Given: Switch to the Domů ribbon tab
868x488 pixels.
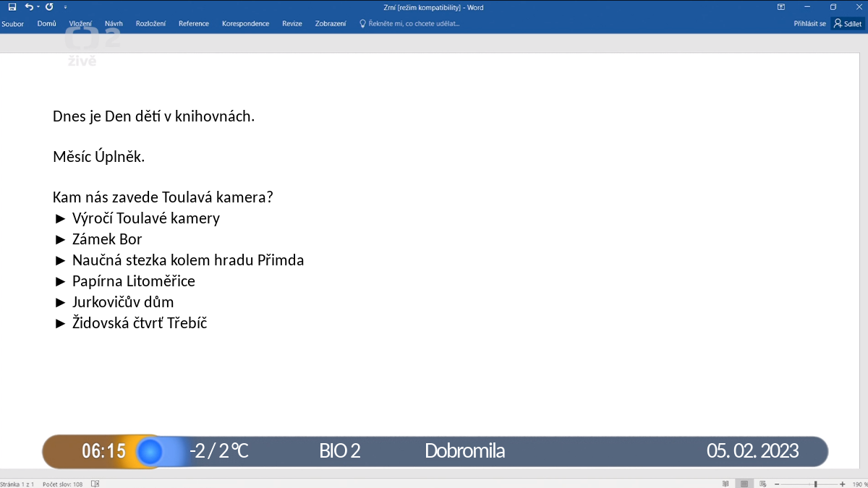Looking at the screenshot, I should 46,24.
